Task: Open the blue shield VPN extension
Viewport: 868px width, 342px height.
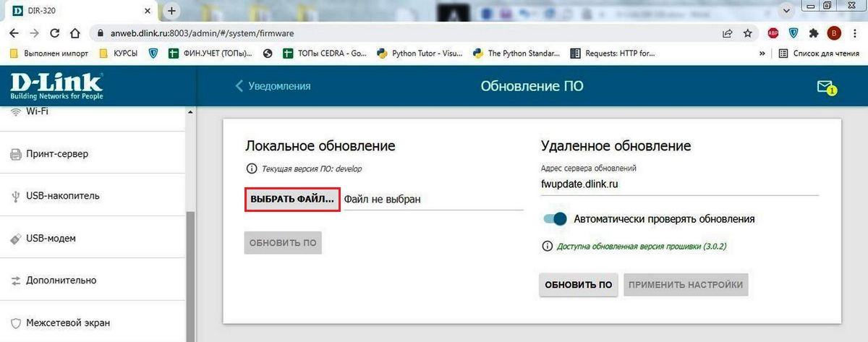Action: pos(793,33)
